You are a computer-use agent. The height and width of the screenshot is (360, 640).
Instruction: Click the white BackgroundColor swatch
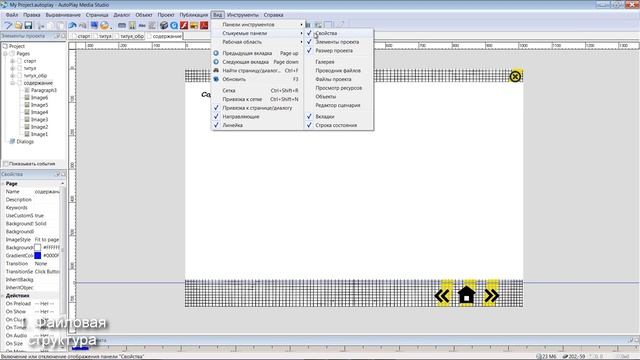tap(38, 248)
